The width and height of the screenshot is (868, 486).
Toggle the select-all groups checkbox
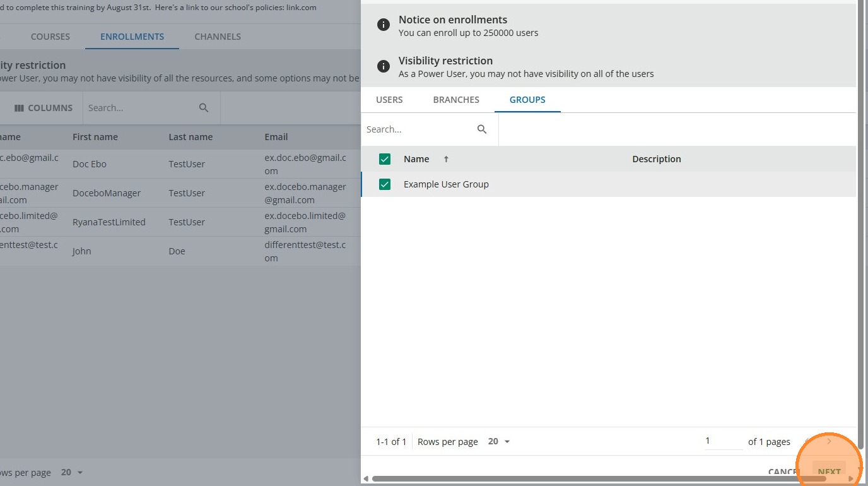click(x=385, y=159)
